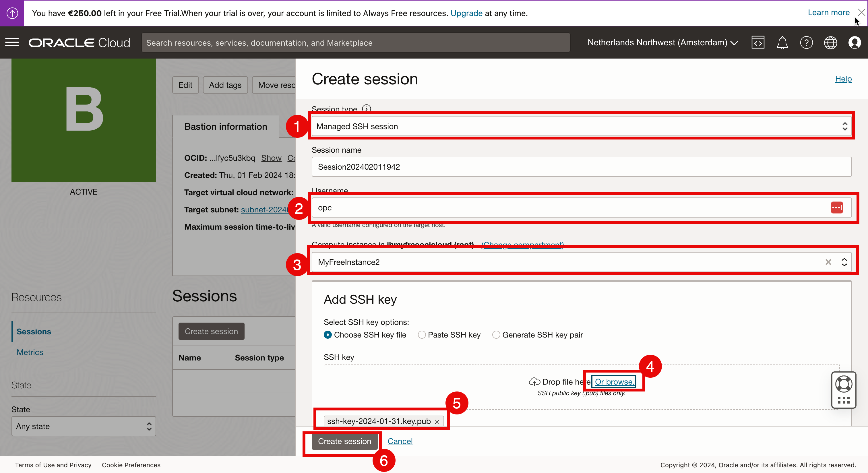Open the notifications bell
Screen dimensions: 868x473
(x=782, y=42)
